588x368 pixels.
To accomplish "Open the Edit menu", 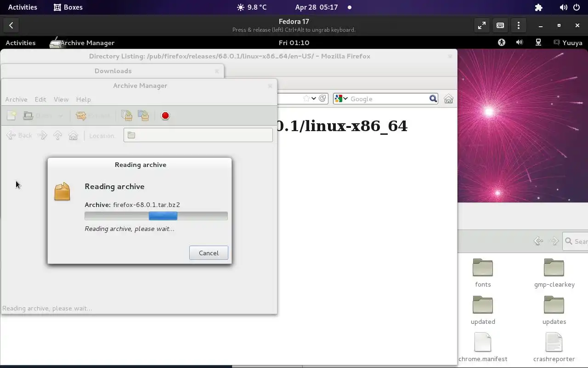I will click(x=40, y=99).
